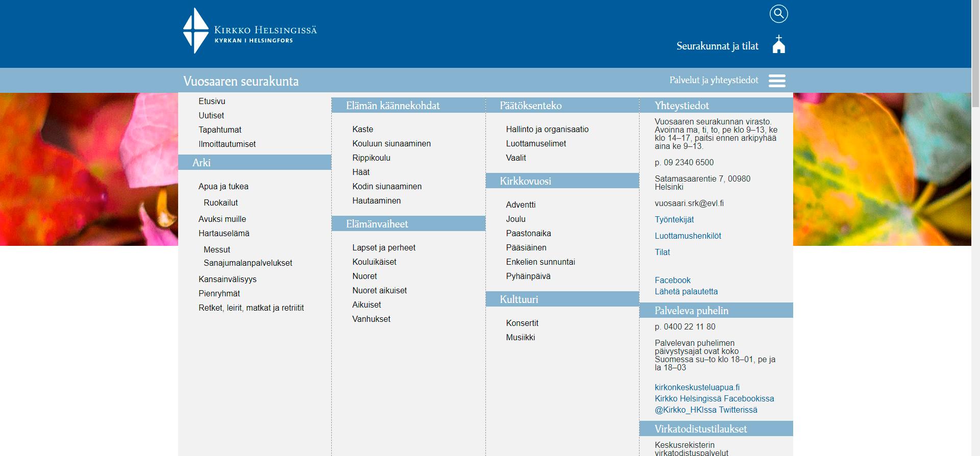980x456 pixels.
Task: Go to Etusivu in the menu
Action: (x=212, y=101)
